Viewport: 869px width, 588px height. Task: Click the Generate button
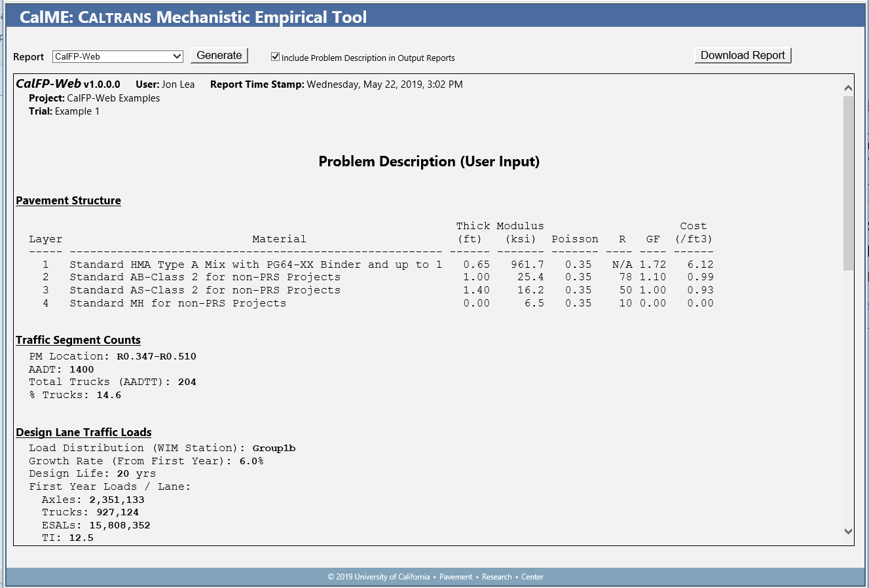pyautogui.click(x=219, y=56)
